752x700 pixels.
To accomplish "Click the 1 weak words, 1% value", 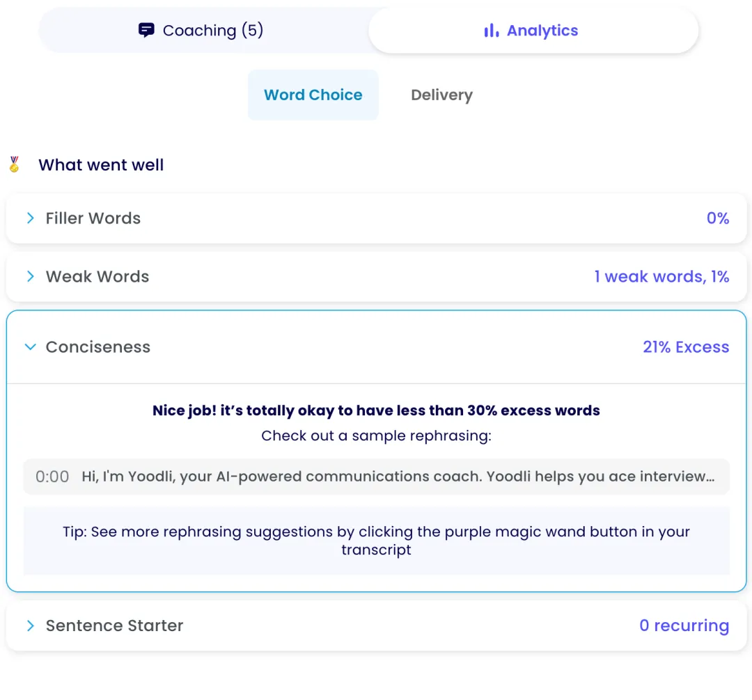I will [x=661, y=276].
